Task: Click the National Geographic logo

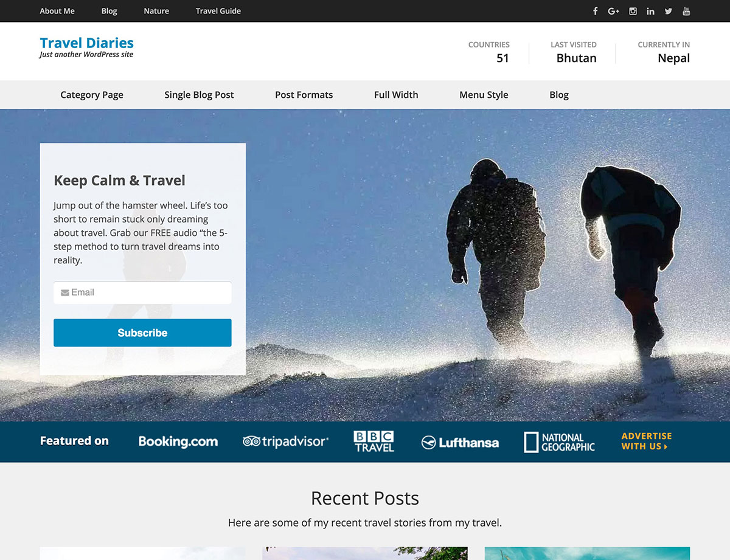Action: pos(559,442)
